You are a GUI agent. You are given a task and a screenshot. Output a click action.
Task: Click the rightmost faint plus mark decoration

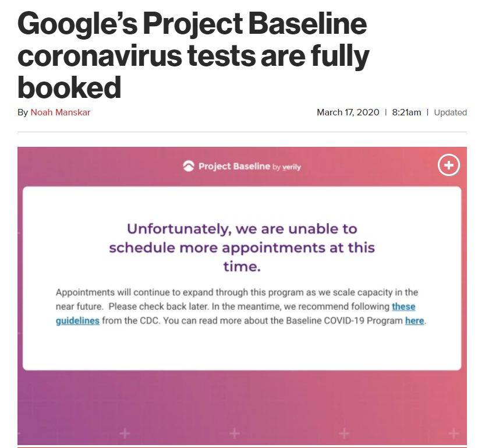pyautogui.click(x=454, y=433)
